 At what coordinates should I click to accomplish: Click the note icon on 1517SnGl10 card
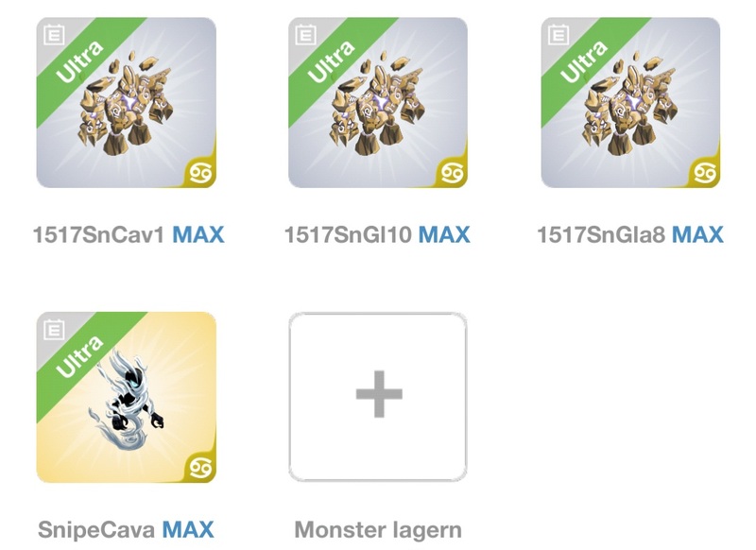pyautogui.click(x=306, y=35)
